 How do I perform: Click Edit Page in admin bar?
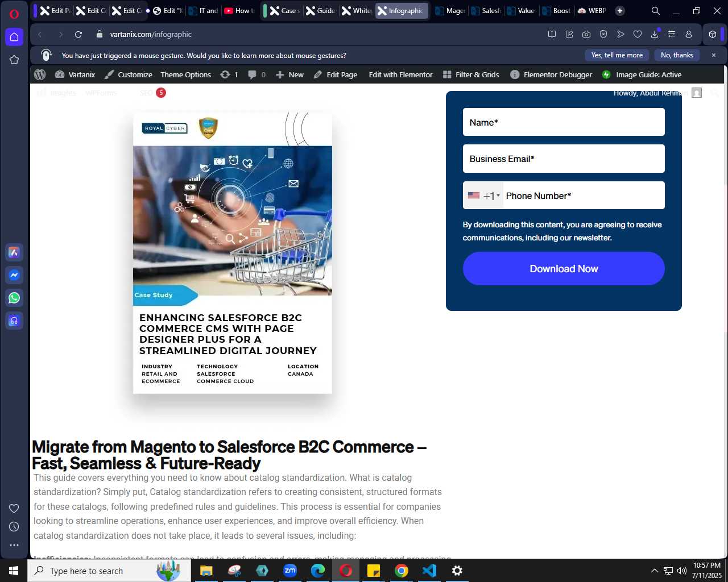coord(336,74)
